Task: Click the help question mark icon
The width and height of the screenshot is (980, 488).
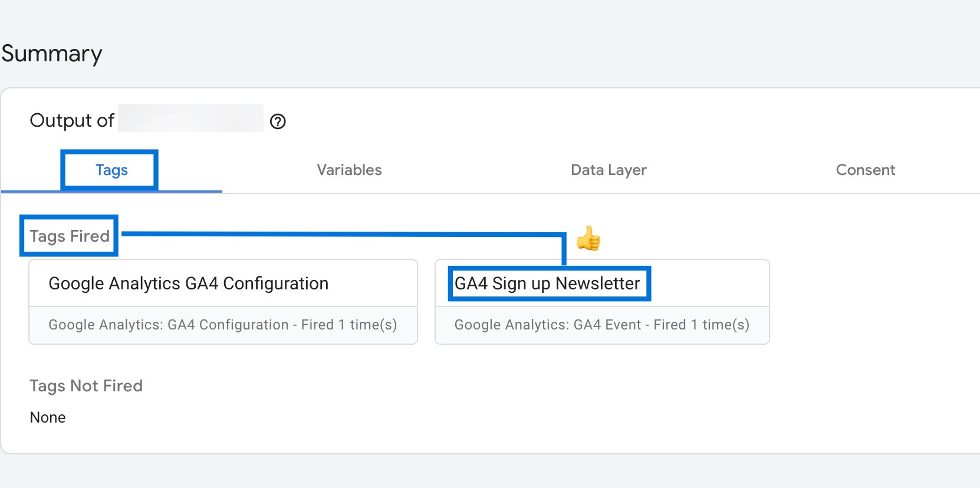Action: [x=278, y=121]
